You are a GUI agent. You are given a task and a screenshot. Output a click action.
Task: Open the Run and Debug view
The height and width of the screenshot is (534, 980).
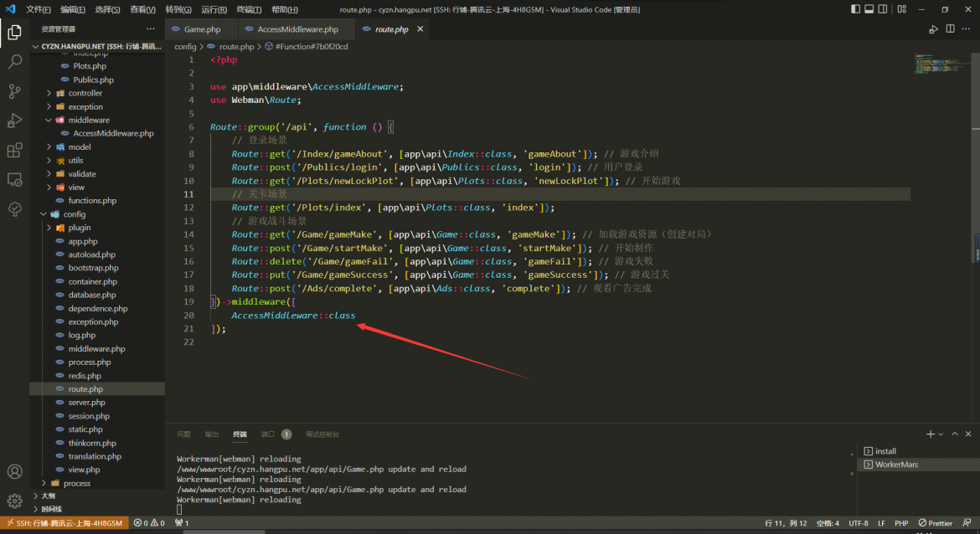click(14, 121)
